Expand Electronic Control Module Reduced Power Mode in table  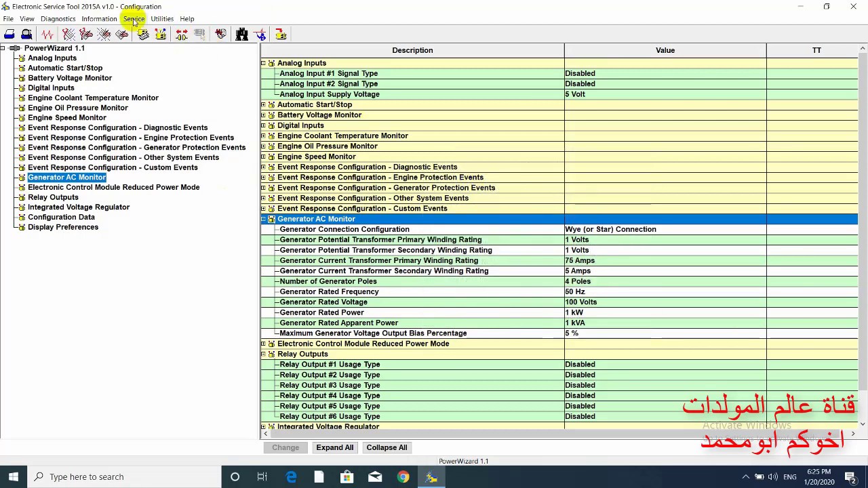coord(263,344)
